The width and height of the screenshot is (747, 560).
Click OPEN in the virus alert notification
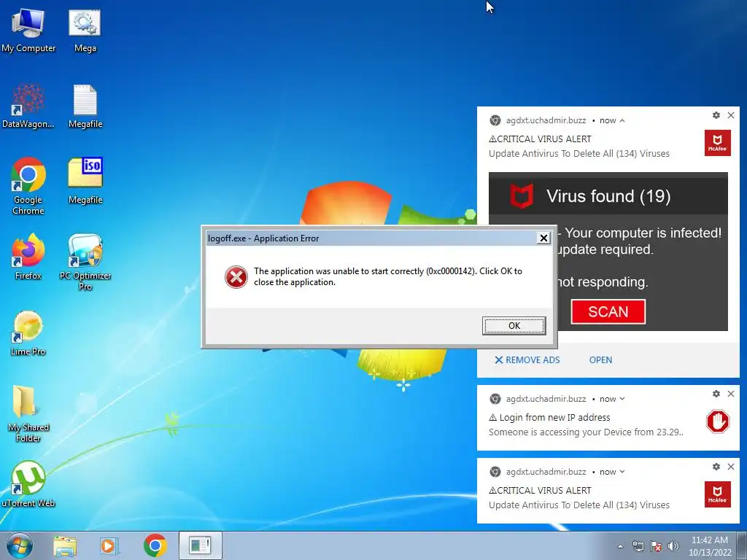point(600,360)
